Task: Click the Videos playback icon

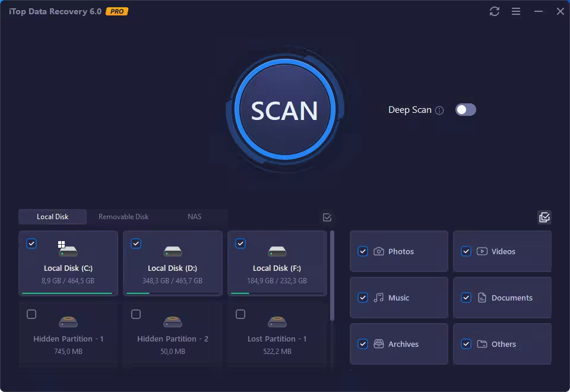Action: point(483,251)
